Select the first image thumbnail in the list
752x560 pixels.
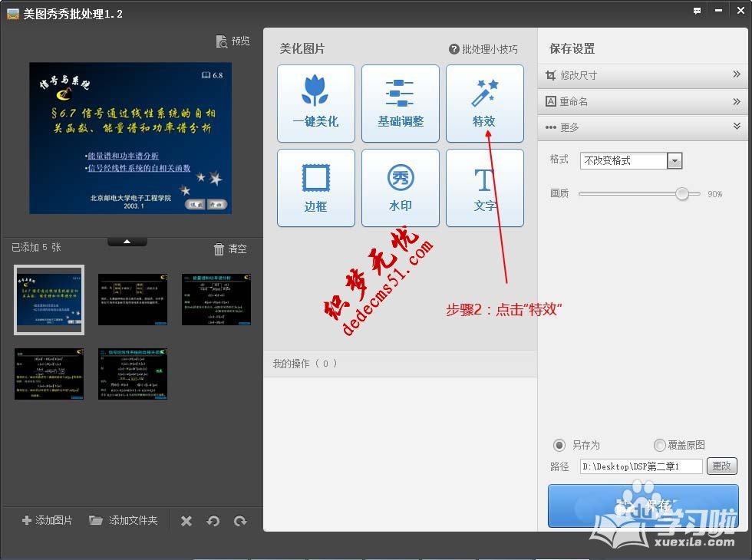click(x=48, y=299)
